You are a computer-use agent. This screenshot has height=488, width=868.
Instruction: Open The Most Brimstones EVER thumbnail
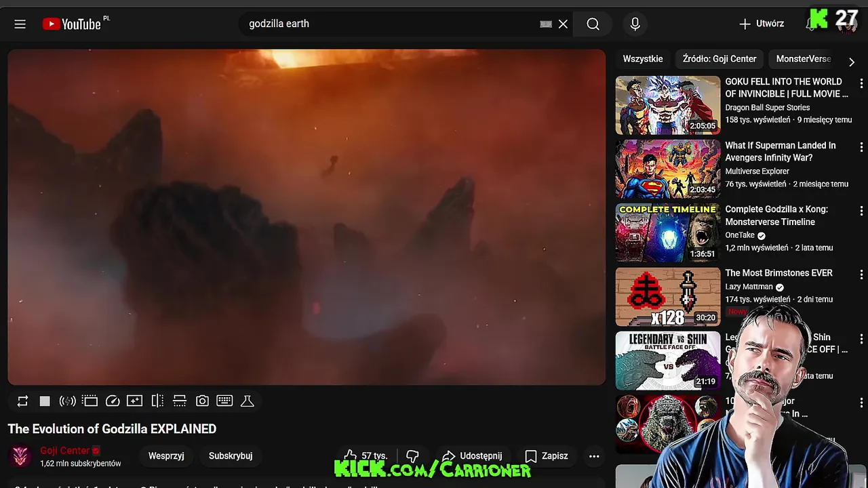click(x=668, y=296)
